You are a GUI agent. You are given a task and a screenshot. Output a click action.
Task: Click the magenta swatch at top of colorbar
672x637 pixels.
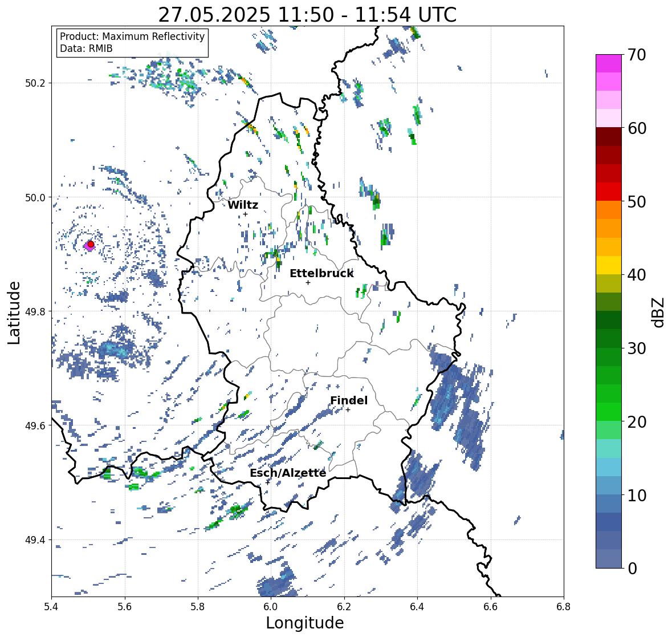click(x=609, y=63)
